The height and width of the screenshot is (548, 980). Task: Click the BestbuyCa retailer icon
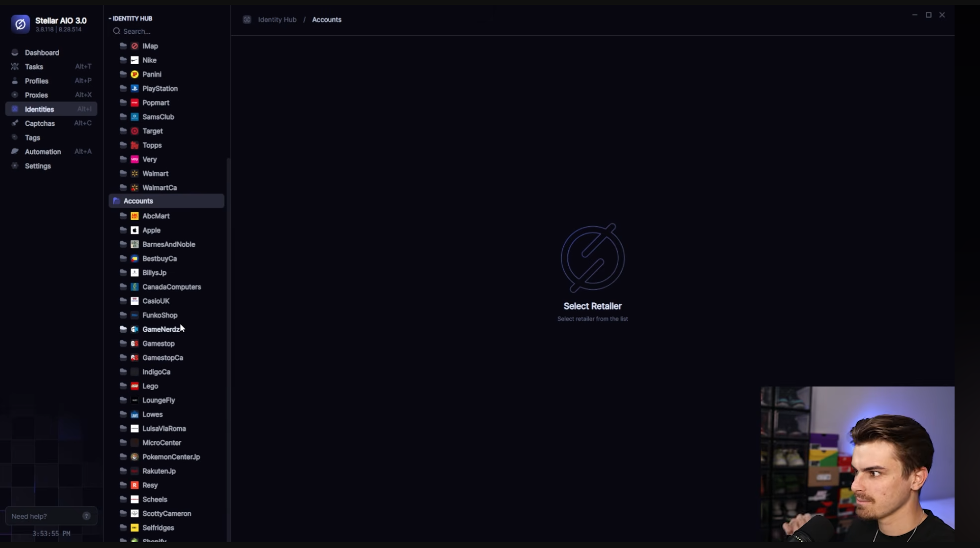tap(134, 258)
